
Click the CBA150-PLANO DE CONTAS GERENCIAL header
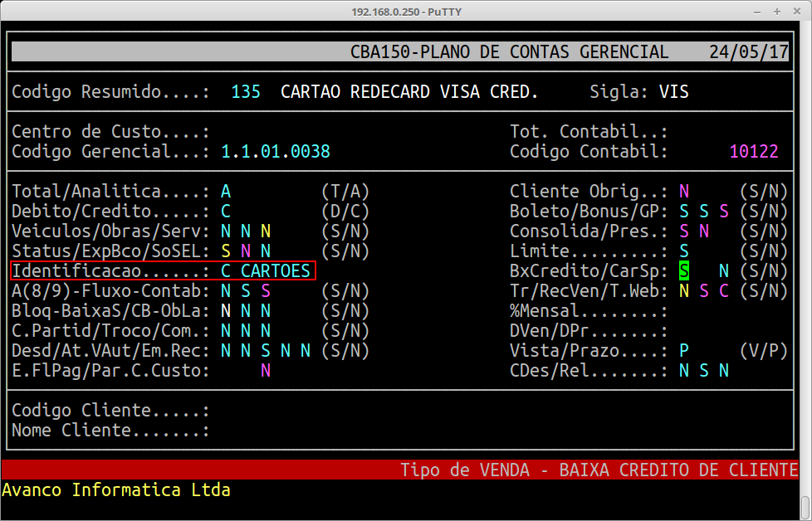click(509, 52)
